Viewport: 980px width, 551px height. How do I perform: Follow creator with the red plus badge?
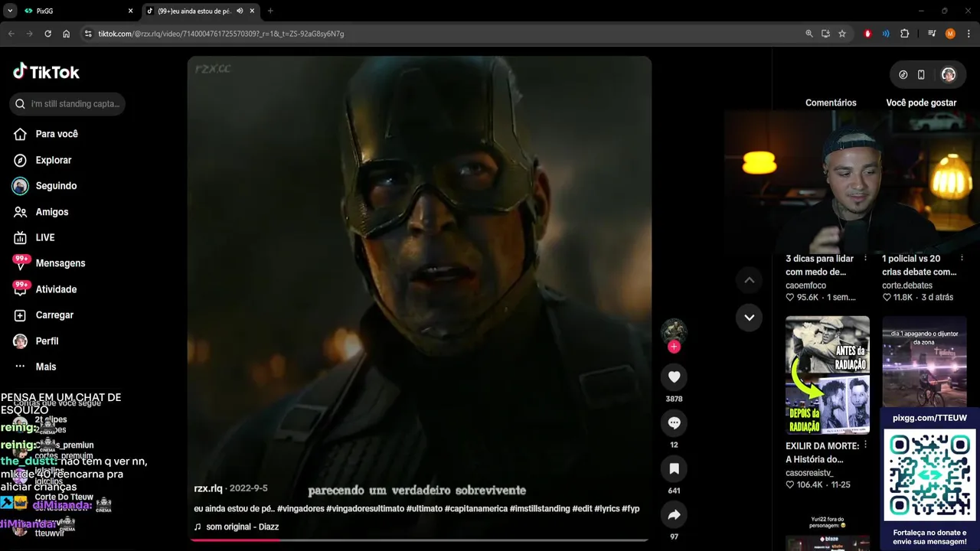674,347
